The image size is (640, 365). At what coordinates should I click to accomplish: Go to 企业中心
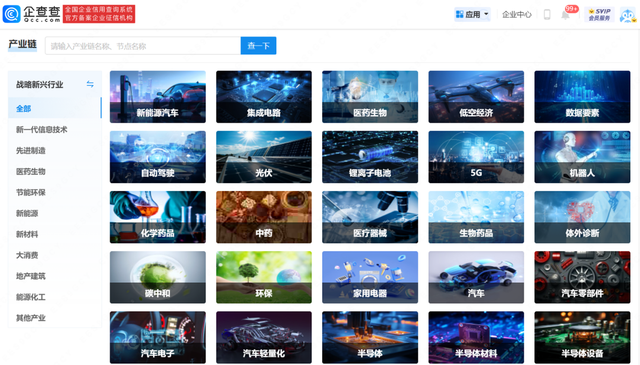coord(517,15)
